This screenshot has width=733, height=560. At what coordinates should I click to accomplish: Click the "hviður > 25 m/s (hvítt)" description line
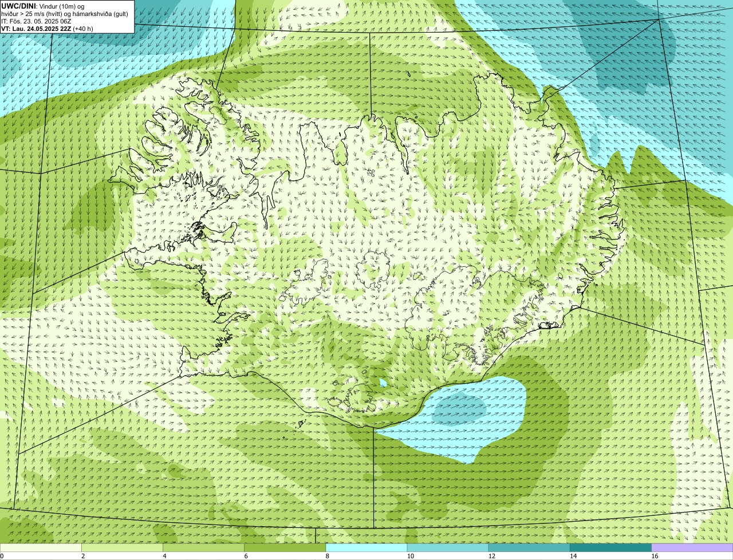[65, 13]
